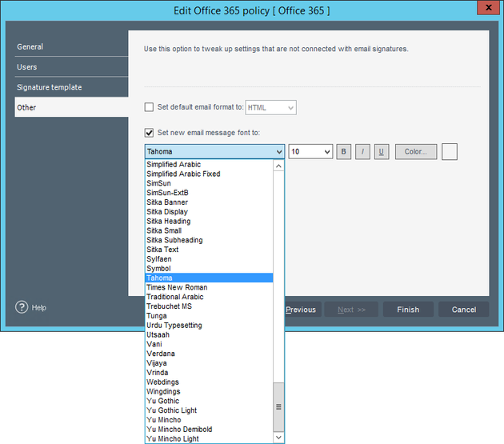This screenshot has height=444, width=504.
Task: Click the disabled Next >> button
Action: pos(351,310)
